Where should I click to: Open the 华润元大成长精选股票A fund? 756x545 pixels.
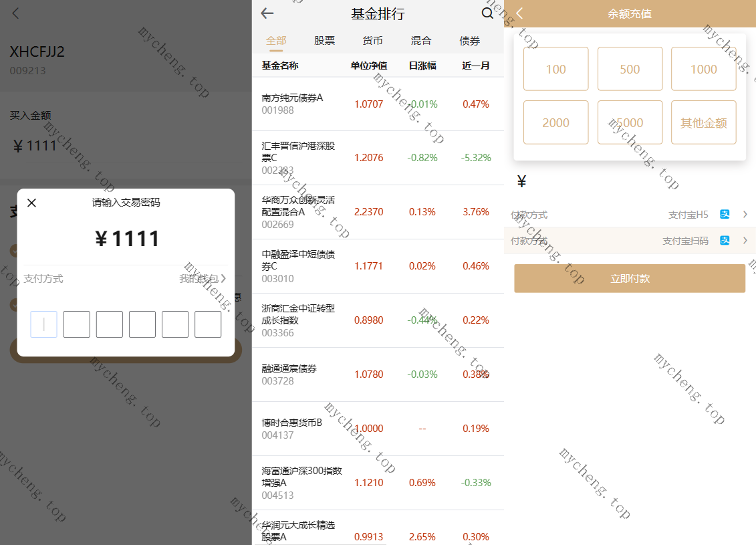pyautogui.click(x=378, y=528)
